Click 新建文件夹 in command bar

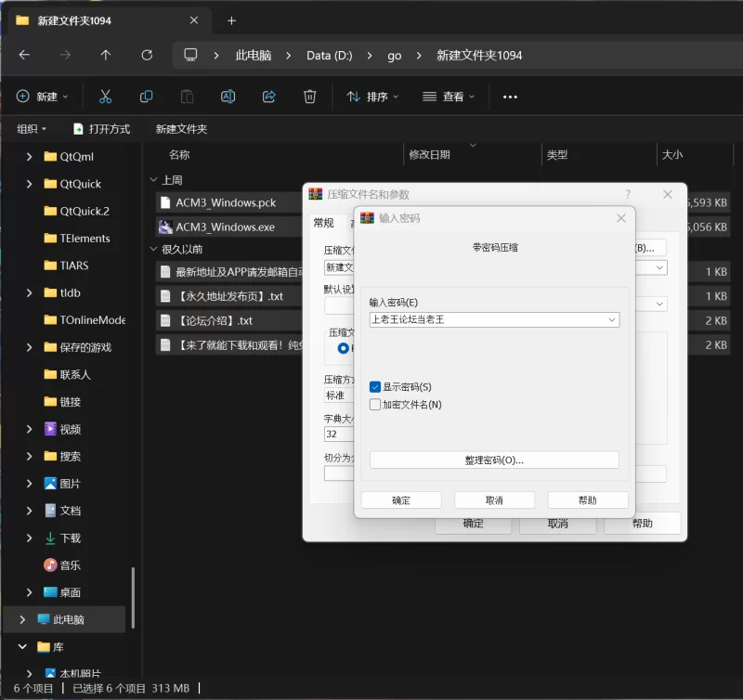tap(181, 129)
